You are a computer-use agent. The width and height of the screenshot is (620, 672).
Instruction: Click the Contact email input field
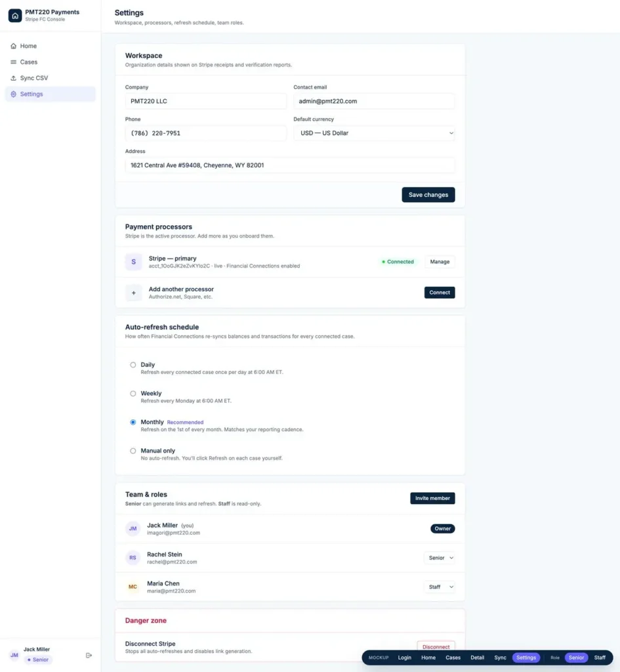click(374, 101)
